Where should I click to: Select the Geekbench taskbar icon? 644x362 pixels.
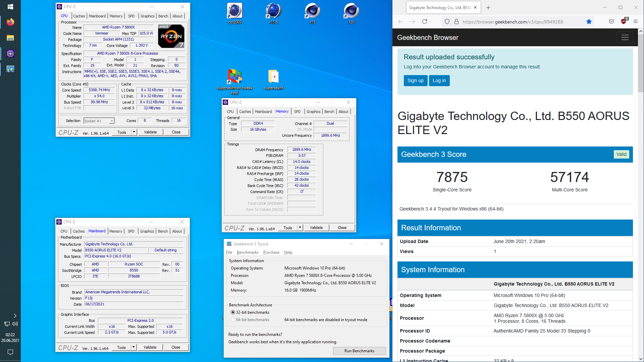click(10, 69)
